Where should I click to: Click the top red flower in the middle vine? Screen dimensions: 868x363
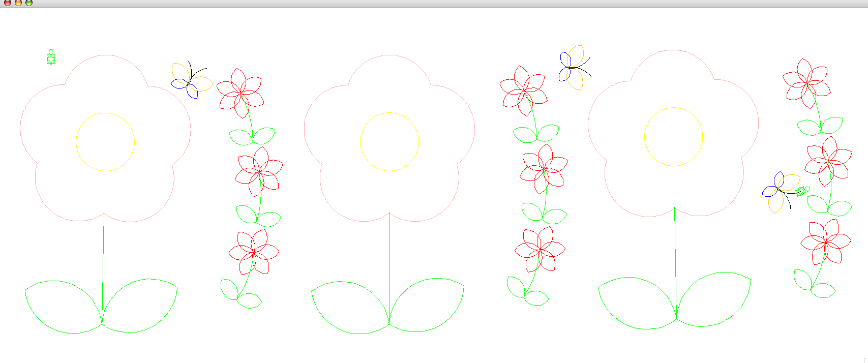point(524,91)
